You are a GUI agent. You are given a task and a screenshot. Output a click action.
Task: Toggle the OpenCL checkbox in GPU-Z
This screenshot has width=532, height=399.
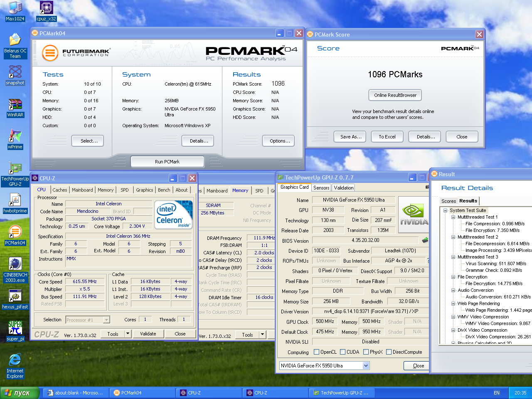coord(316,352)
